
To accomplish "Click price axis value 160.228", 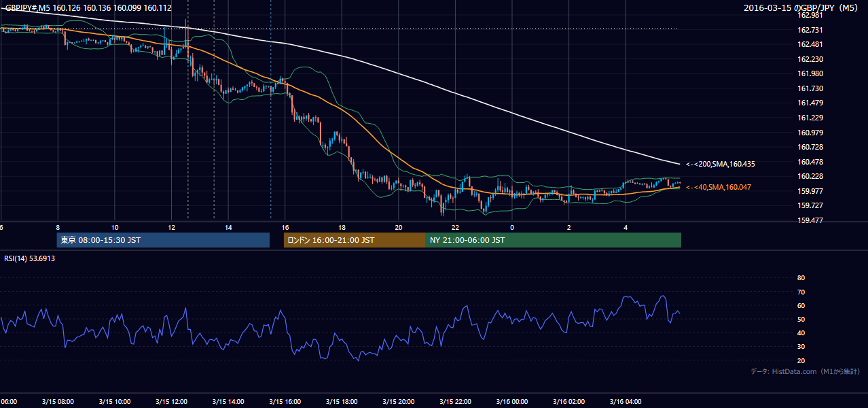I will click(810, 176).
